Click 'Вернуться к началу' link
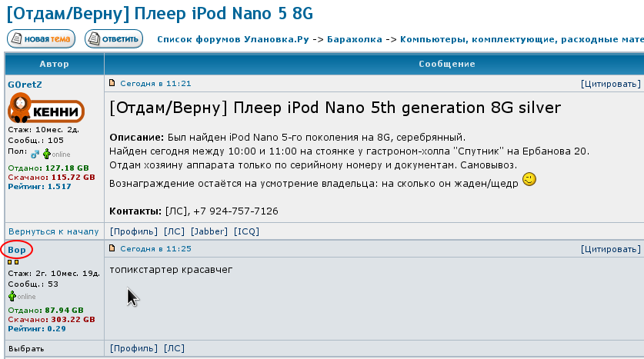The height and width of the screenshot is (359, 644). tap(54, 232)
